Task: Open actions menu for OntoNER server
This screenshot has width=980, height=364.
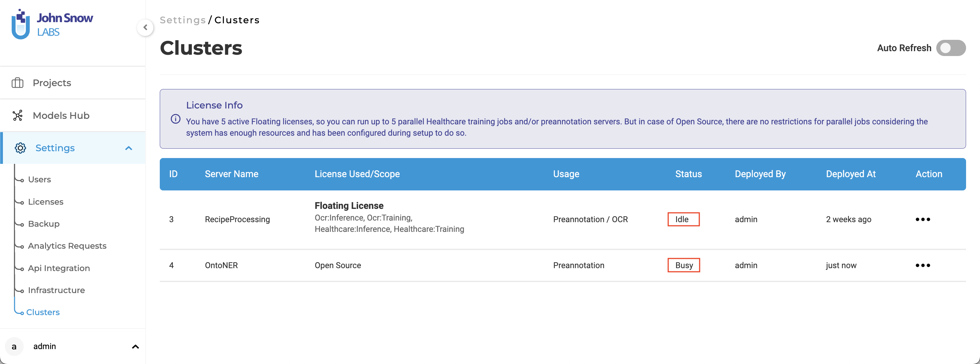Action: coord(923,266)
